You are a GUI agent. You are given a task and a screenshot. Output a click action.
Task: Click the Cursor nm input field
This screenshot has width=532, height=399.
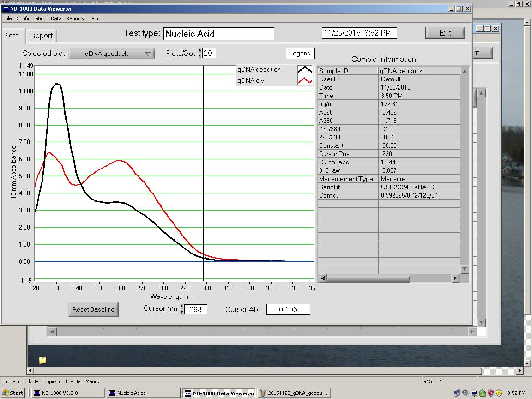pos(196,309)
